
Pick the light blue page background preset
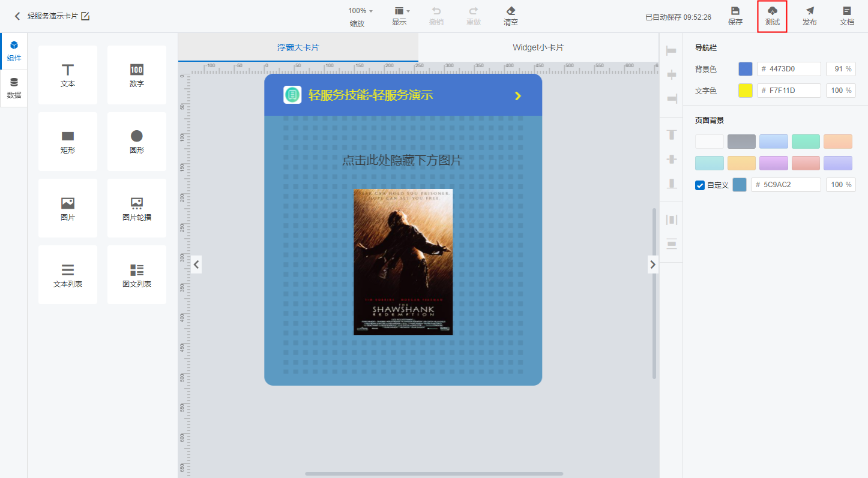774,142
